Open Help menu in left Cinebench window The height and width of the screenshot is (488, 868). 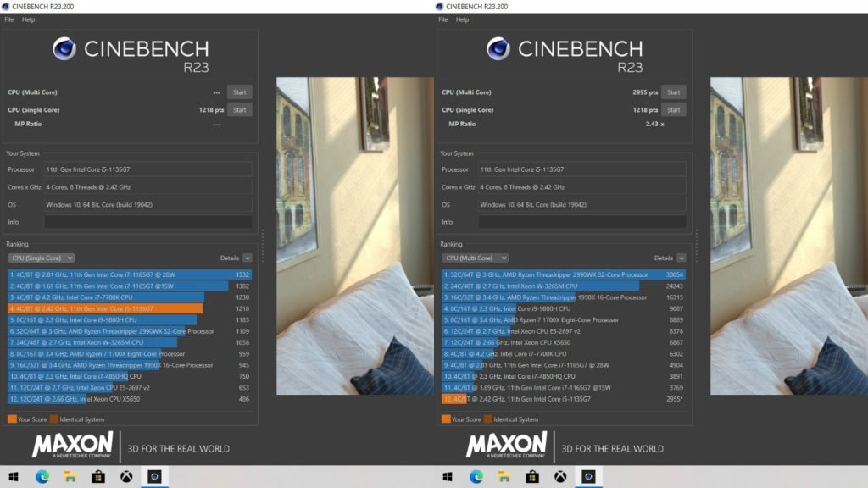[28, 19]
